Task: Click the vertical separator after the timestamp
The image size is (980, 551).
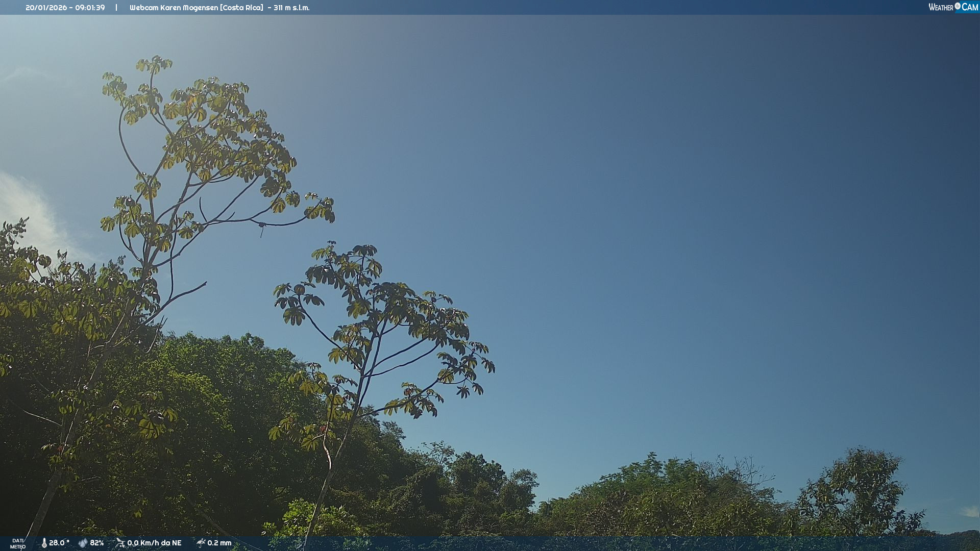Action: coord(116,8)
